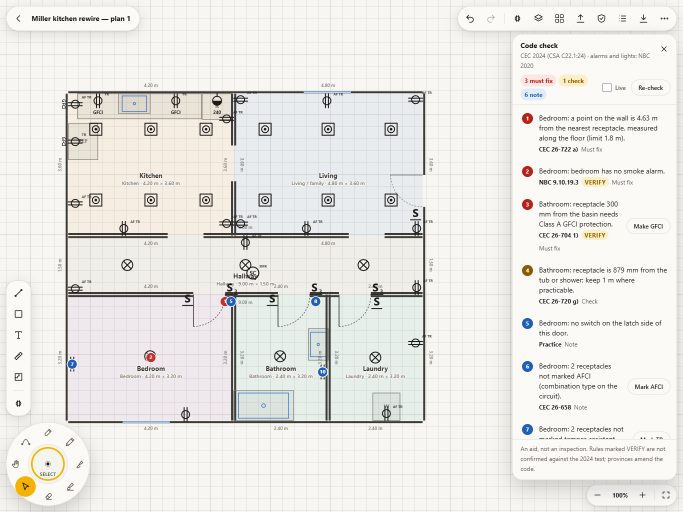683x512 pixels.
Task: Toggle the Live checkbox
Action: click(607, 88)
